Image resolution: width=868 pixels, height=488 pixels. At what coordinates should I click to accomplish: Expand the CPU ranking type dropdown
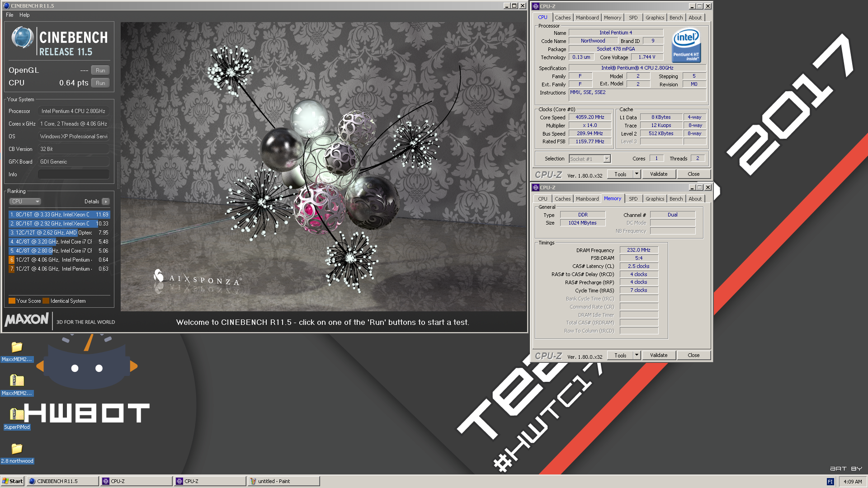[x=25, y=202]
